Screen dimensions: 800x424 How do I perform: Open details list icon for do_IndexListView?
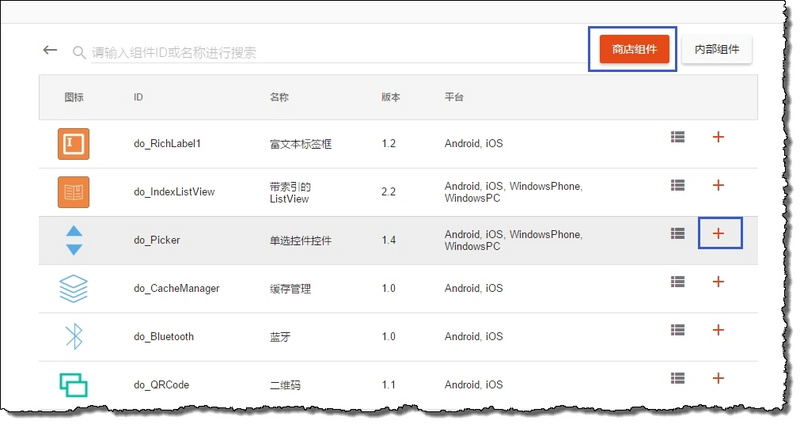pyautogui.click(x=678, y=185)
